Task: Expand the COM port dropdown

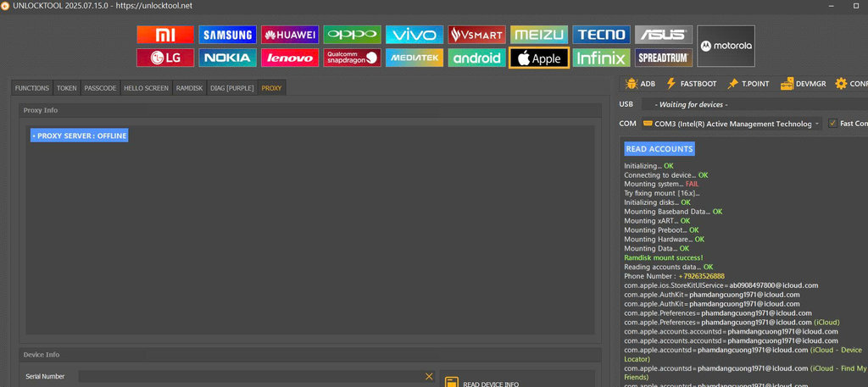Action: tap(732, 124)
